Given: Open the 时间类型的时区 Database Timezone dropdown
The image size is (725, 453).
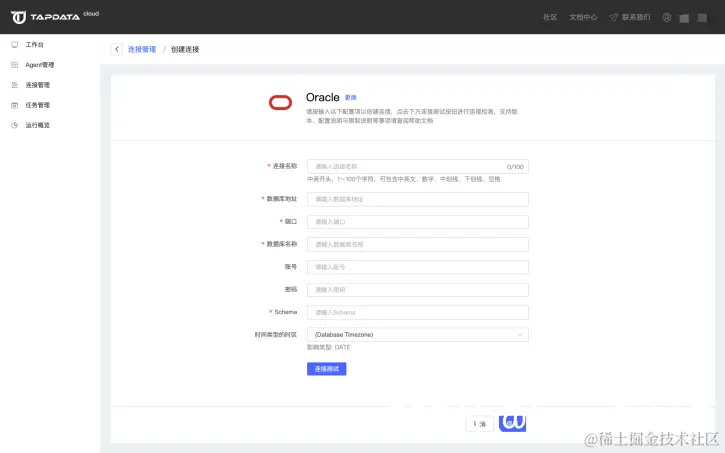Looking at the screenshot, I should [x=418, y=335].
